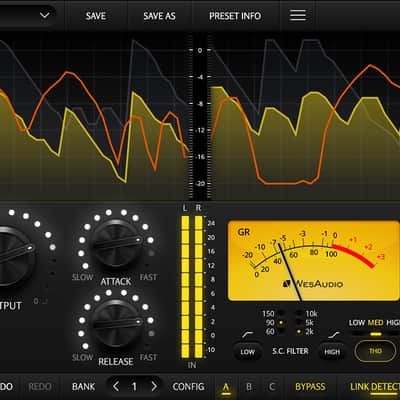Open the hamburger menu icon
This screenshot has height=400, width=400.
pos(298,15)
